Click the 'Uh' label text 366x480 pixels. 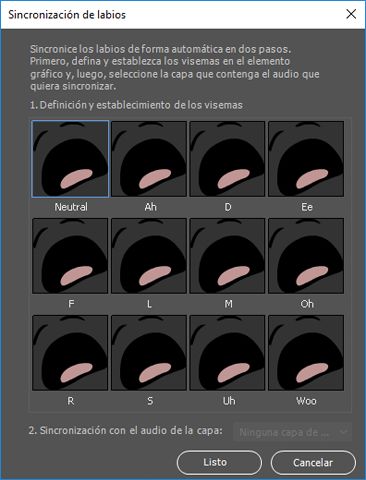coord(229,401)
